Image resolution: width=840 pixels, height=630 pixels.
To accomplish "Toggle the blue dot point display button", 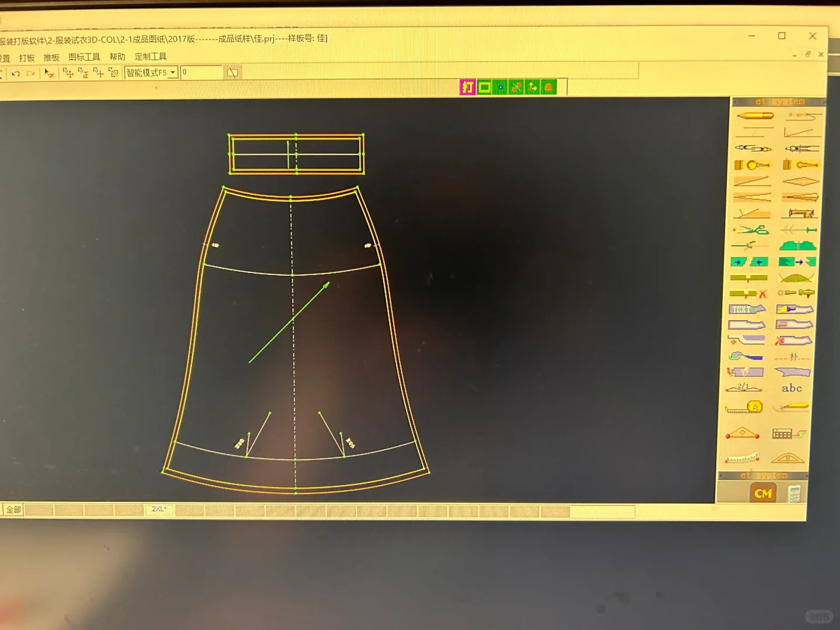I will tap(501, 87).
